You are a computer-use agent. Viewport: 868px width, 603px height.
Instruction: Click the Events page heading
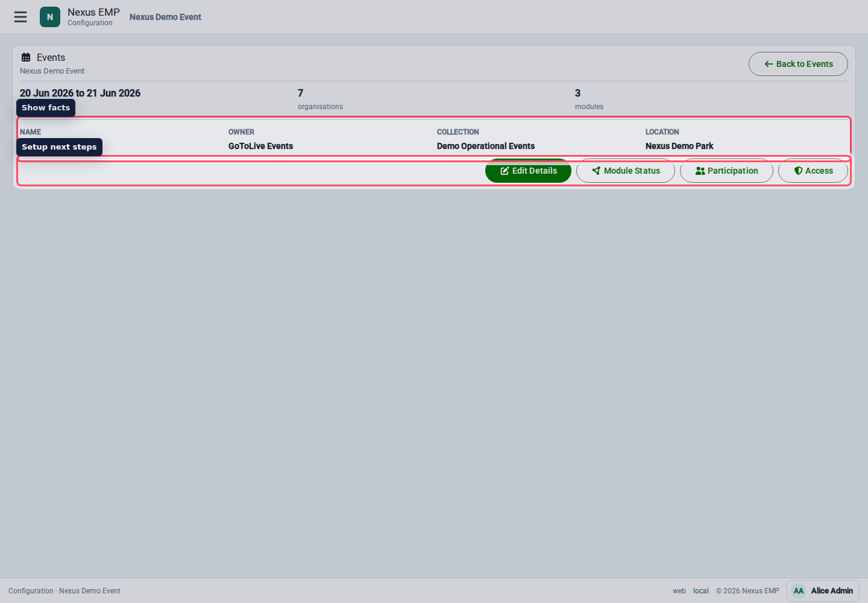coord(51,57)
